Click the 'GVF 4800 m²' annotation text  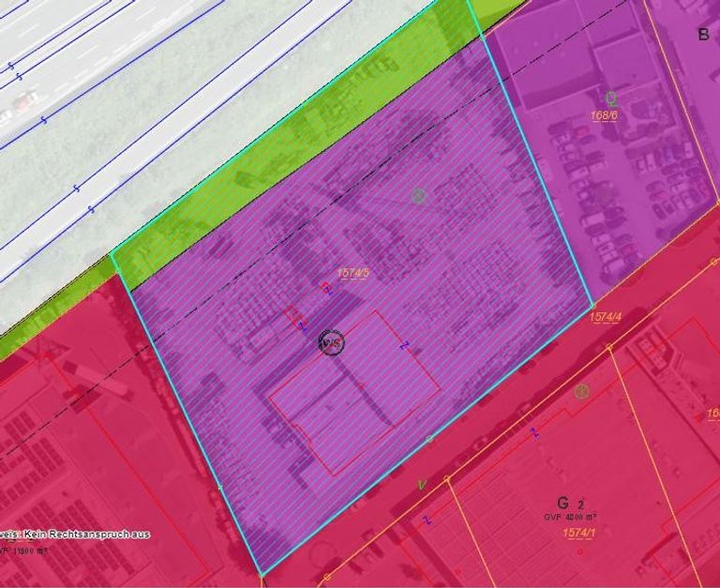pos(570,517)
